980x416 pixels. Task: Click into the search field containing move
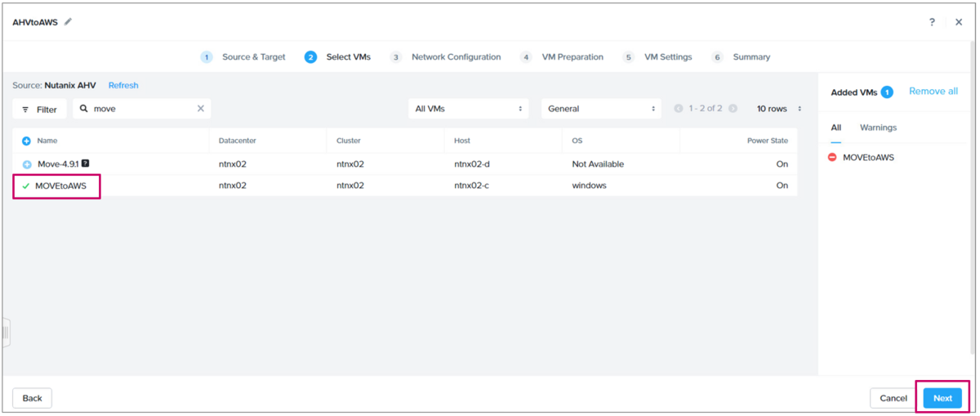[x=142, y=109]
